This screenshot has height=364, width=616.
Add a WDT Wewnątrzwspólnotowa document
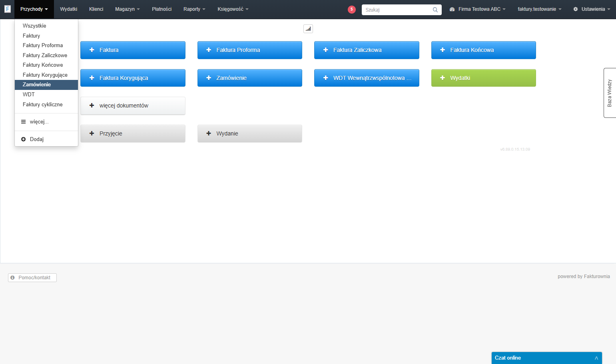click(x=367, y=78)
